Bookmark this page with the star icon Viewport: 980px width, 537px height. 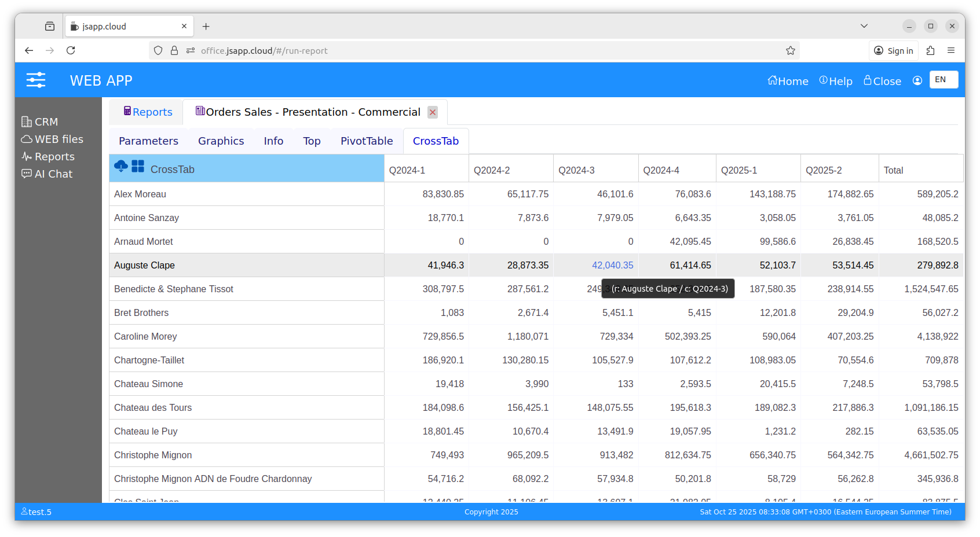pyautogui.click(x=791, y=51)
